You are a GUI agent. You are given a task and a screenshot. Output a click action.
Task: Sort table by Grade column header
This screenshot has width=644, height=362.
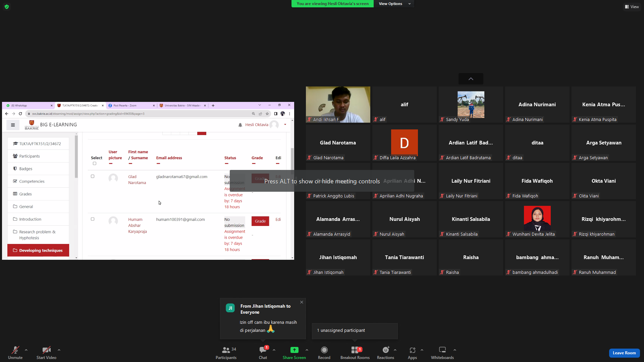click(x=257, y=158)
